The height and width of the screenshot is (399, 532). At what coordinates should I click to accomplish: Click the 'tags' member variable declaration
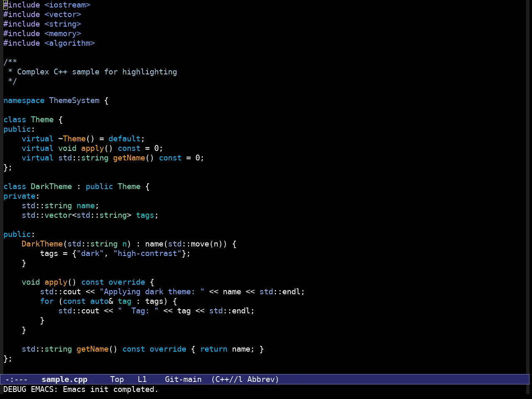[145, 215]
